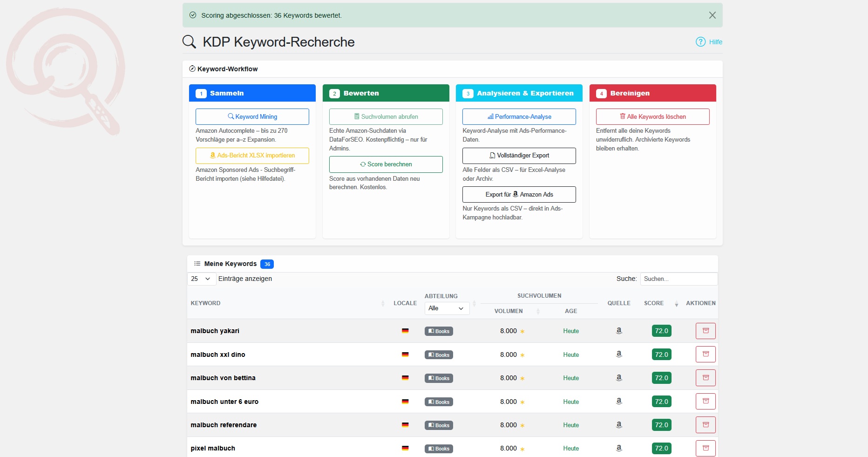
Task: Click the Keyword Mining button
Action: coord(252,116)
